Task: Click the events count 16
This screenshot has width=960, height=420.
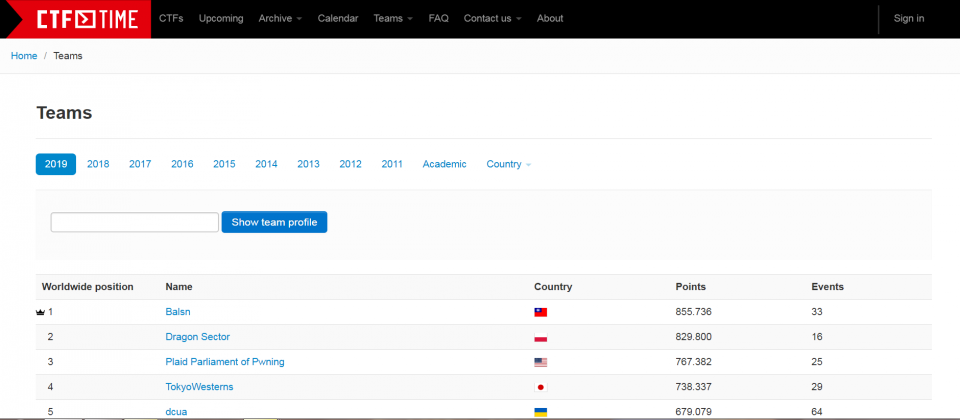Action: 817,337
